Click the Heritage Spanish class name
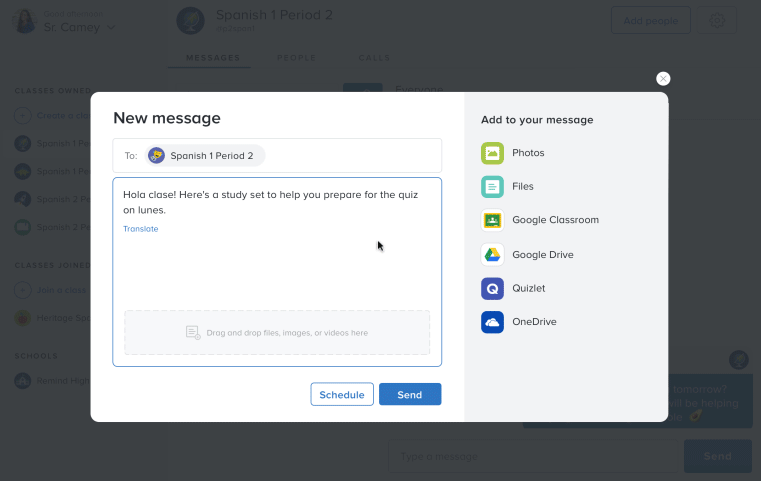The width and height of the screenshot is (761, 481). pos(63,318)
